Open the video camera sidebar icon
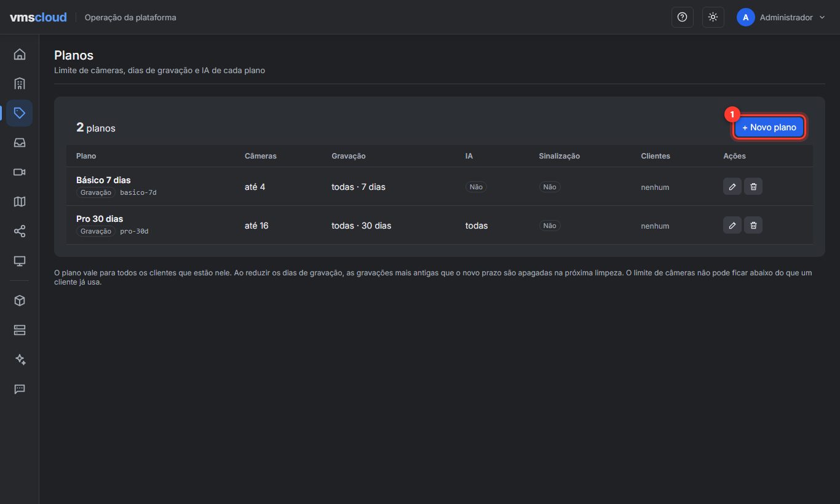 click(20, 172)
